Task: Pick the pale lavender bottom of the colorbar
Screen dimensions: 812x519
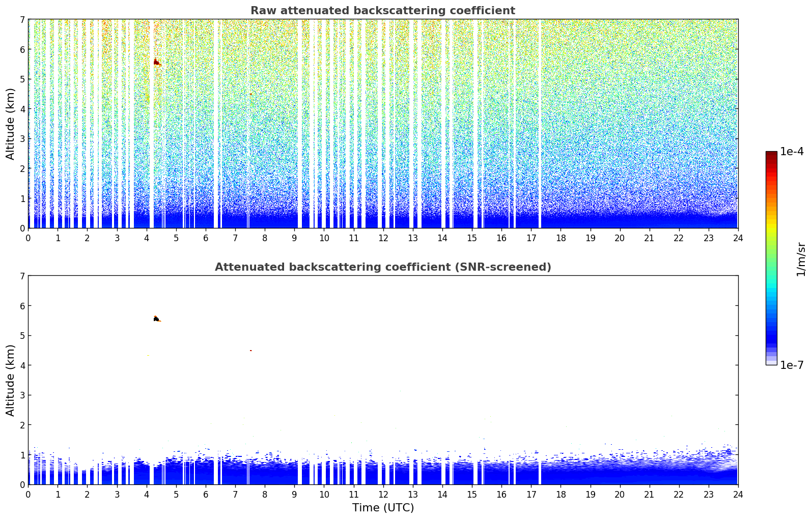Action: (771, 362)
